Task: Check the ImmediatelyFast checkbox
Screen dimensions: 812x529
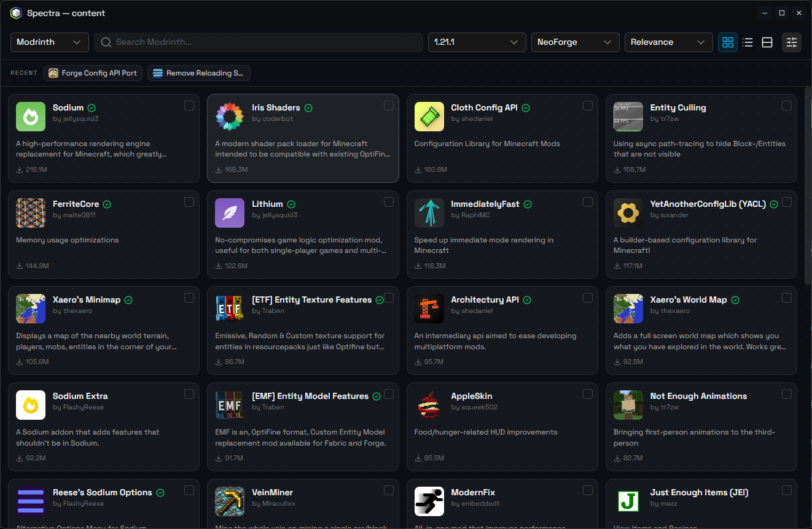Action: tap(588, 202)
